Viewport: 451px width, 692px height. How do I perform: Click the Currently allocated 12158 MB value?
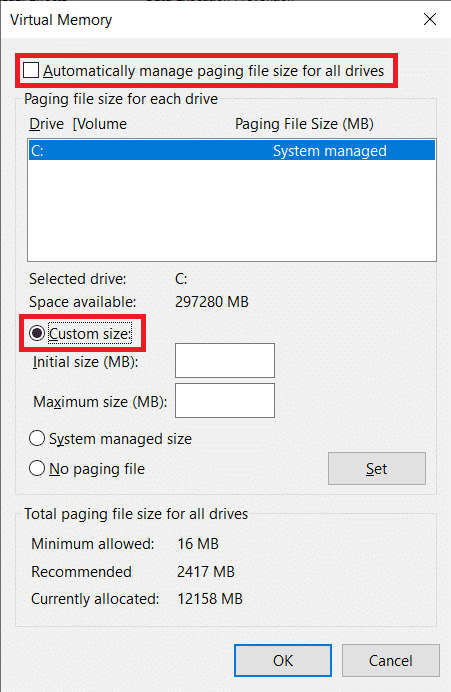tap(210, 599)
